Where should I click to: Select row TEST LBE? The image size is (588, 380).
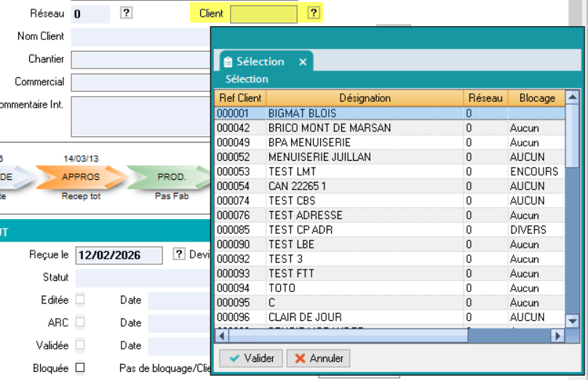[390, 244]
